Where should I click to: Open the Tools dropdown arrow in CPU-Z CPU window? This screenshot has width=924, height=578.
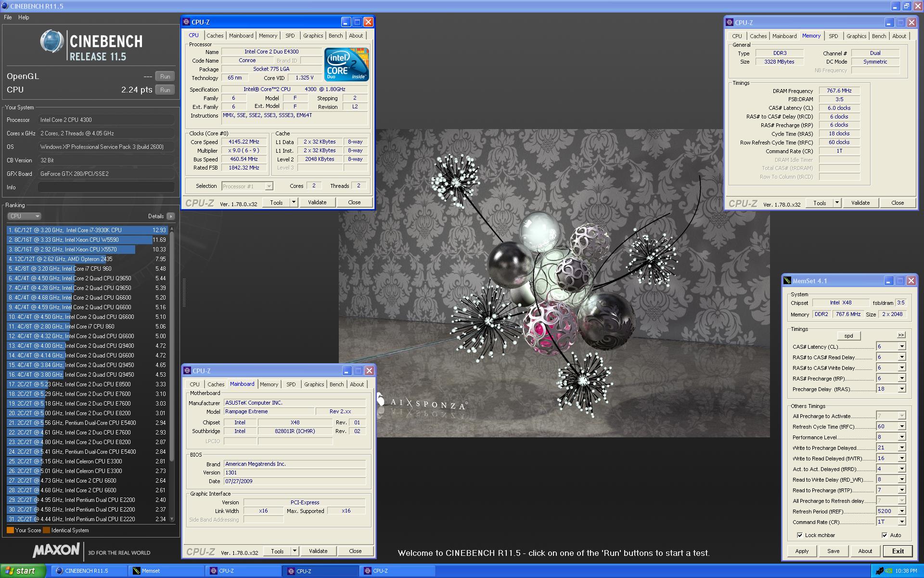coord(294,202)
